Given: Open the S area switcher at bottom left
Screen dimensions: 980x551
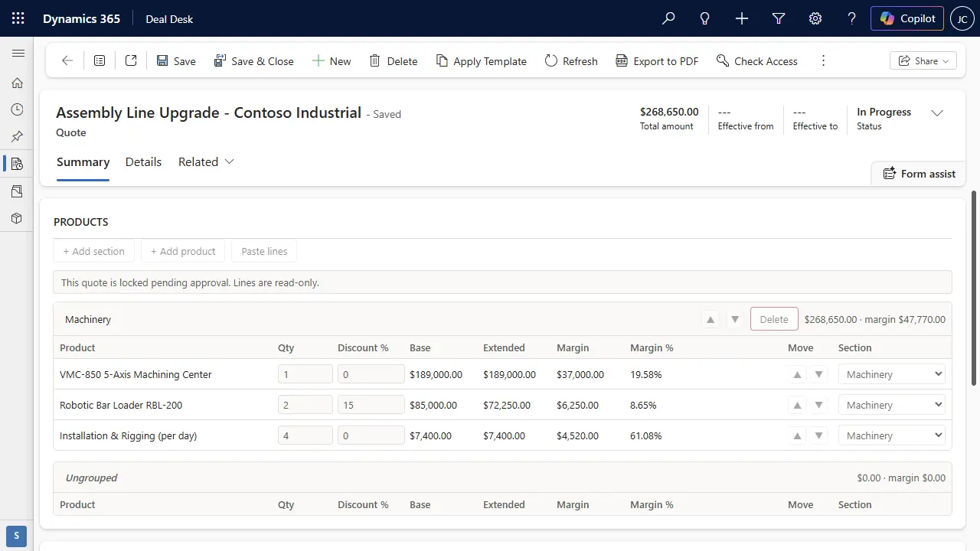Looking at the screenshot, I should [x=17, y=536].
